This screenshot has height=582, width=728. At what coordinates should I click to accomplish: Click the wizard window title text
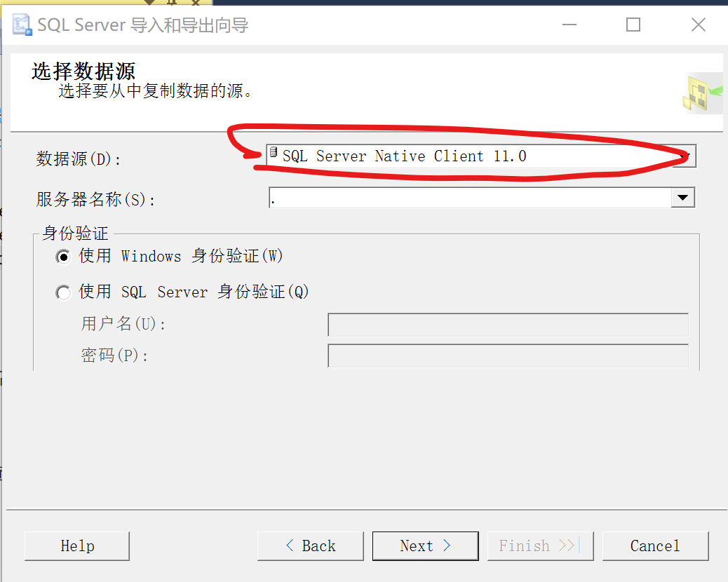pyautogui.click(x=142, y=25)
